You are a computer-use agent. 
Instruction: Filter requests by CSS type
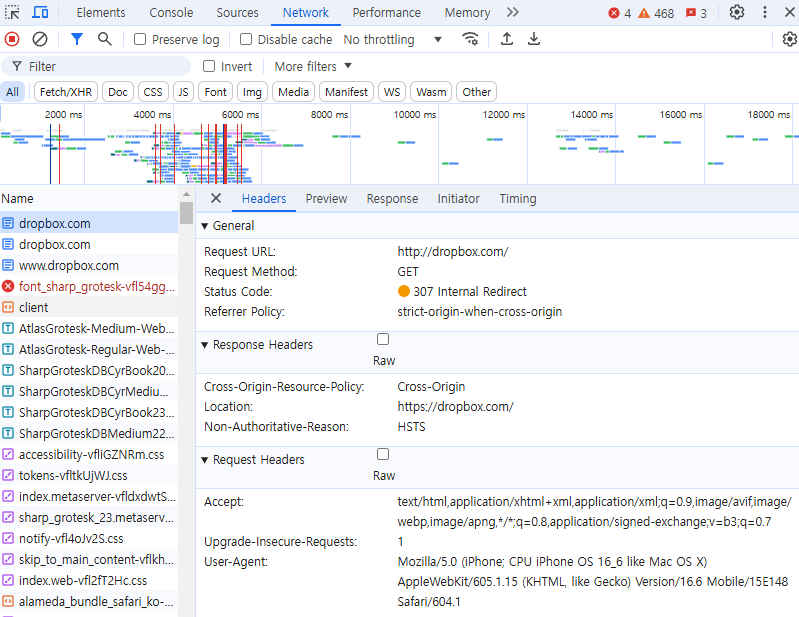click(152, 92)
